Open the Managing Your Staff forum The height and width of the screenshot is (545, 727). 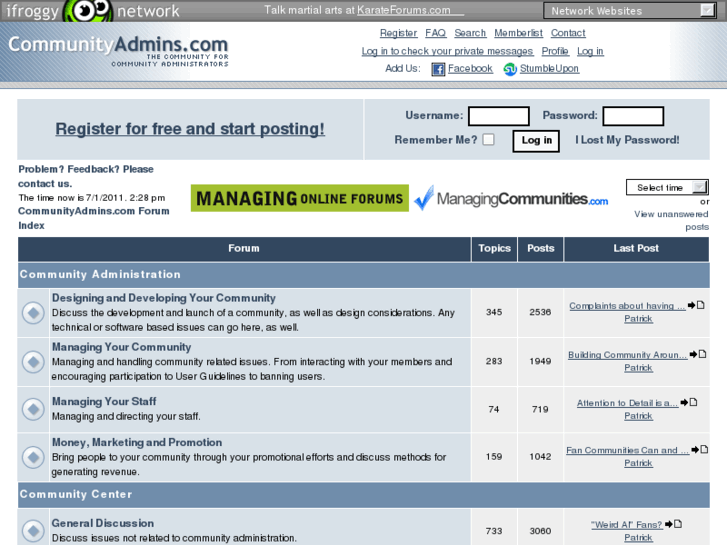coord(104,401)
